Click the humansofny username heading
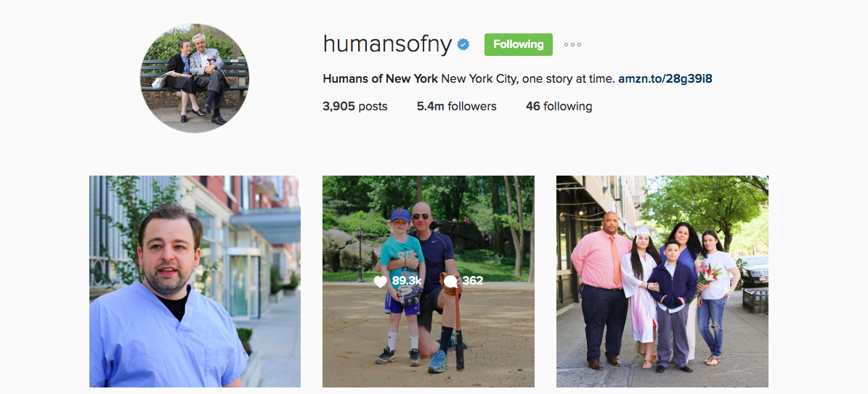 [387, 44]
